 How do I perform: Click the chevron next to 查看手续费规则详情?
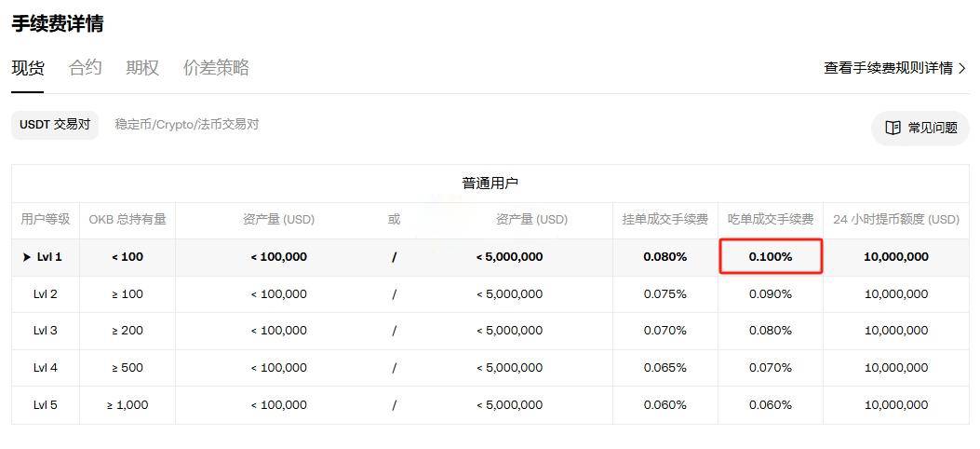coord(962,68)
